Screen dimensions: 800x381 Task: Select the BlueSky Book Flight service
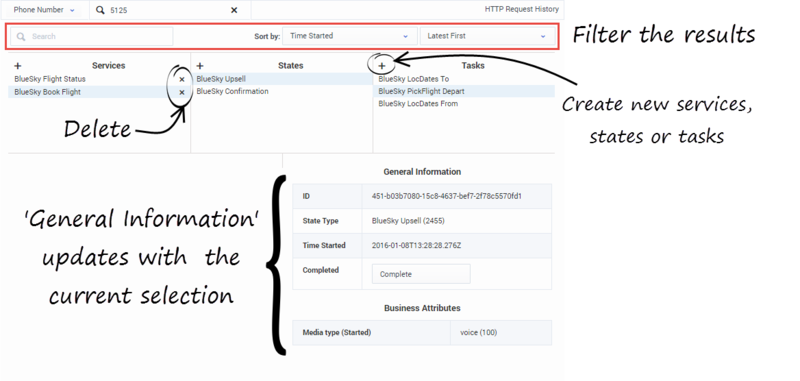tap(47, 92)
